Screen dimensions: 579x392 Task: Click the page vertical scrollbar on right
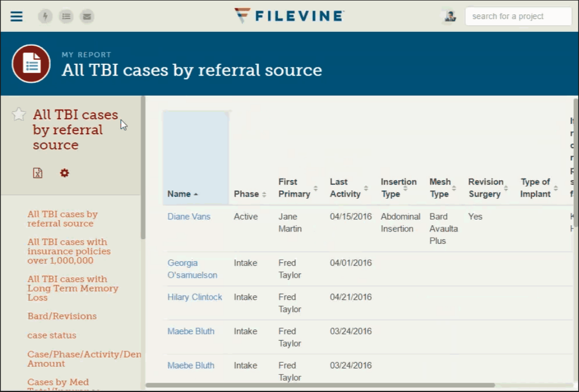point(576,163)
